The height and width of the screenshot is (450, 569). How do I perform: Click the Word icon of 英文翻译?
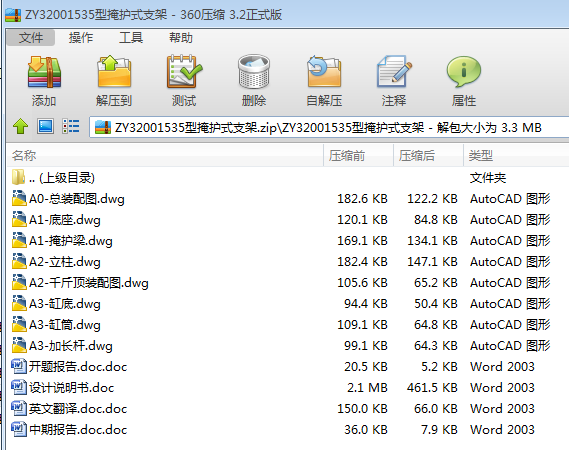[x=19, y=408]
